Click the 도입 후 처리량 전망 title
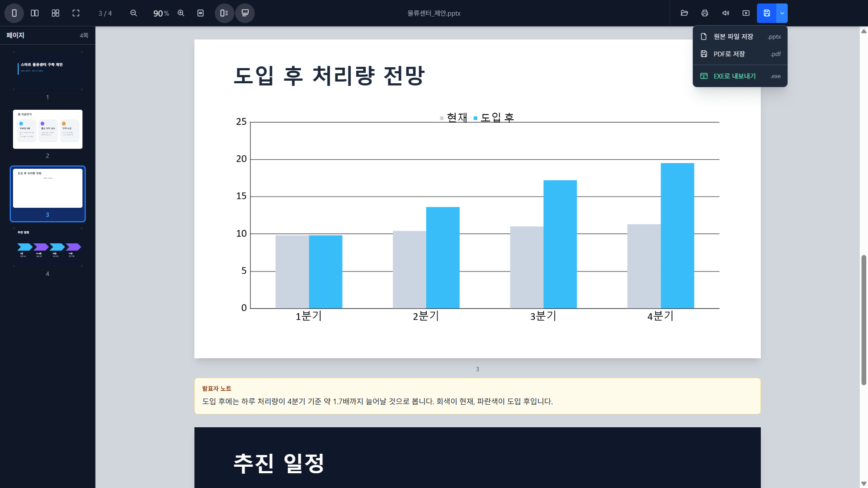Screen dimensions: 868x488 329,75
